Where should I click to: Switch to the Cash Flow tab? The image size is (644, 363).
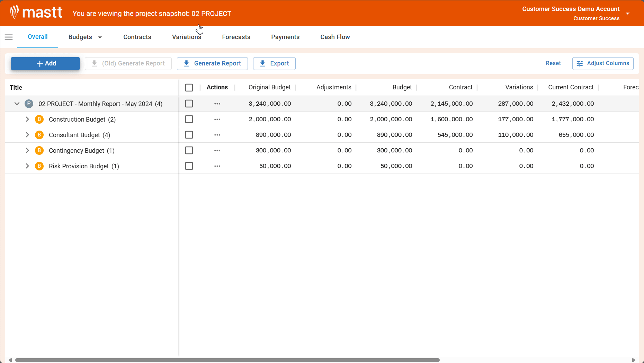pos(335,37)
